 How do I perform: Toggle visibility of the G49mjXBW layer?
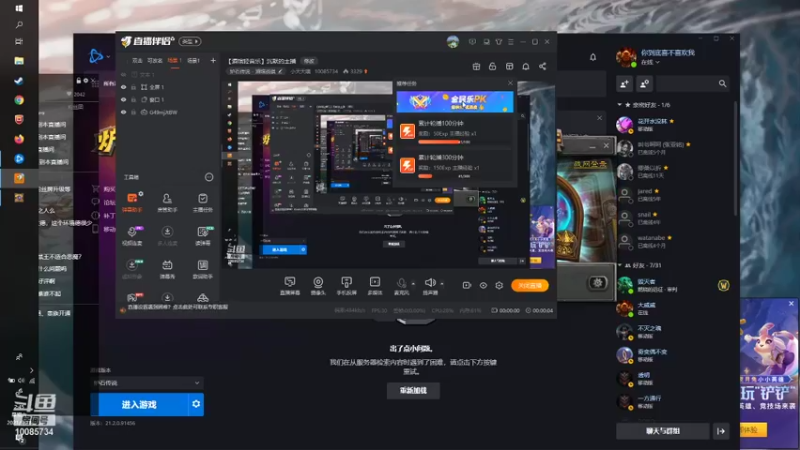coord(123,112)
